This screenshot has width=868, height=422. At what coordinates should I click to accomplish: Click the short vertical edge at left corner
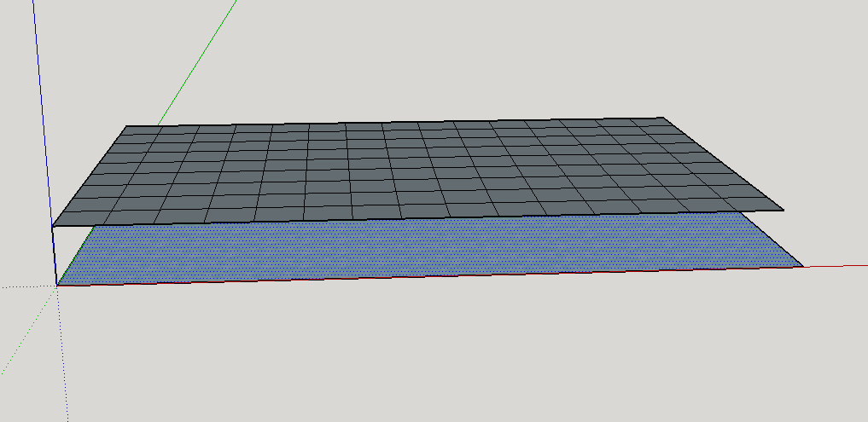pyautogui.click(x=55, y=256)
